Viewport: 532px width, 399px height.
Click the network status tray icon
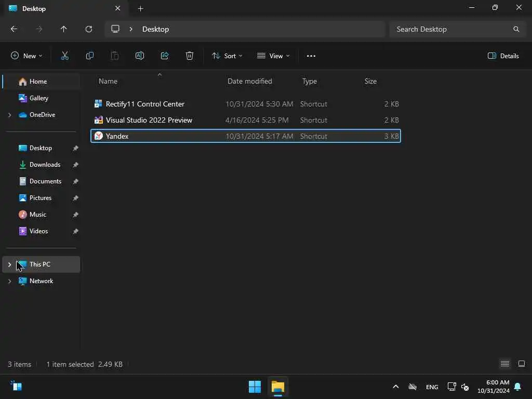[x=451, y=387]
